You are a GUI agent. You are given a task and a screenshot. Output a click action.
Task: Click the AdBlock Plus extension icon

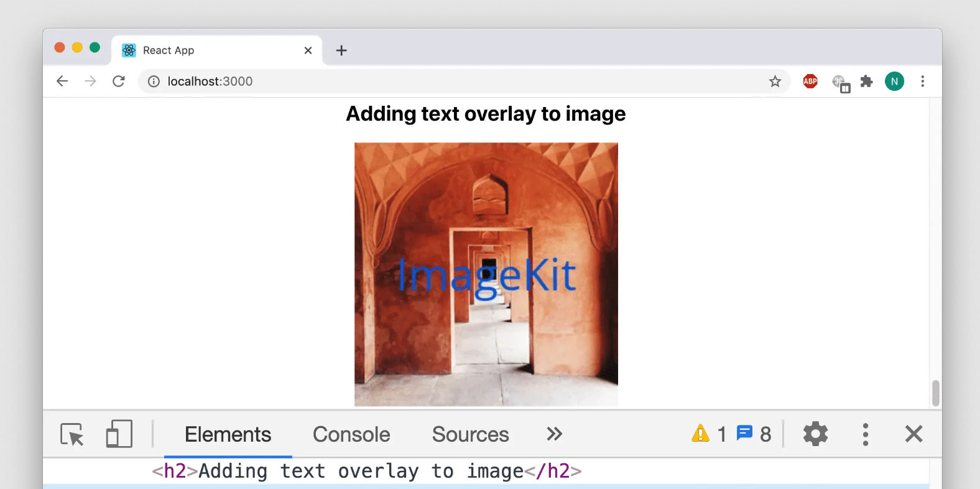click(810, 81)
